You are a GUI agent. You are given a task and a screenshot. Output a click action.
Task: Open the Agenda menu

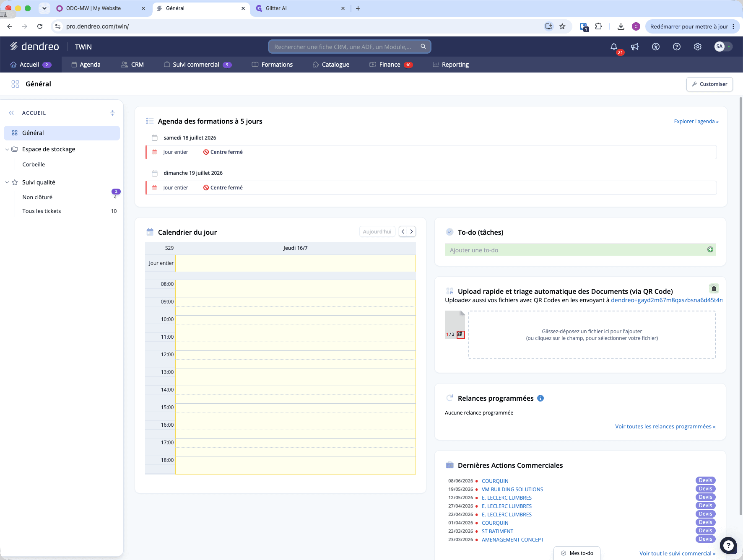(86, 65)
